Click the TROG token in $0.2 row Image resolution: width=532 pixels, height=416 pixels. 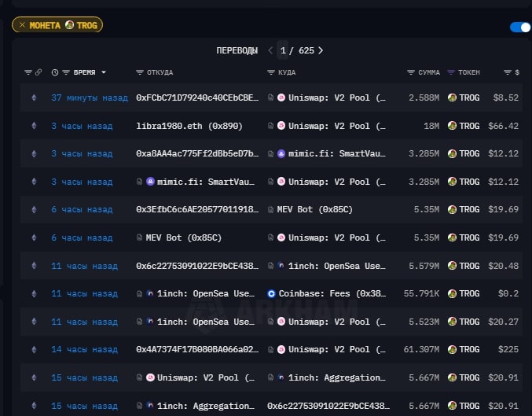464,293
